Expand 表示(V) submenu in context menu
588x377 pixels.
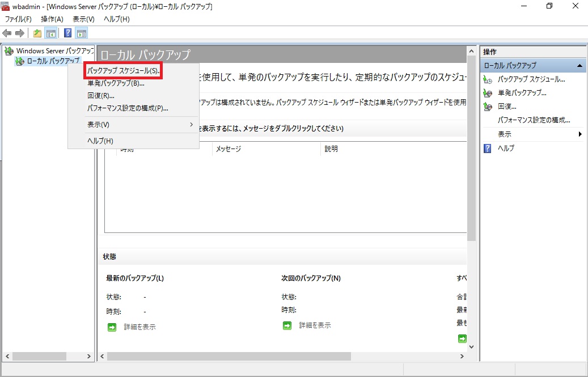(133, 124)
